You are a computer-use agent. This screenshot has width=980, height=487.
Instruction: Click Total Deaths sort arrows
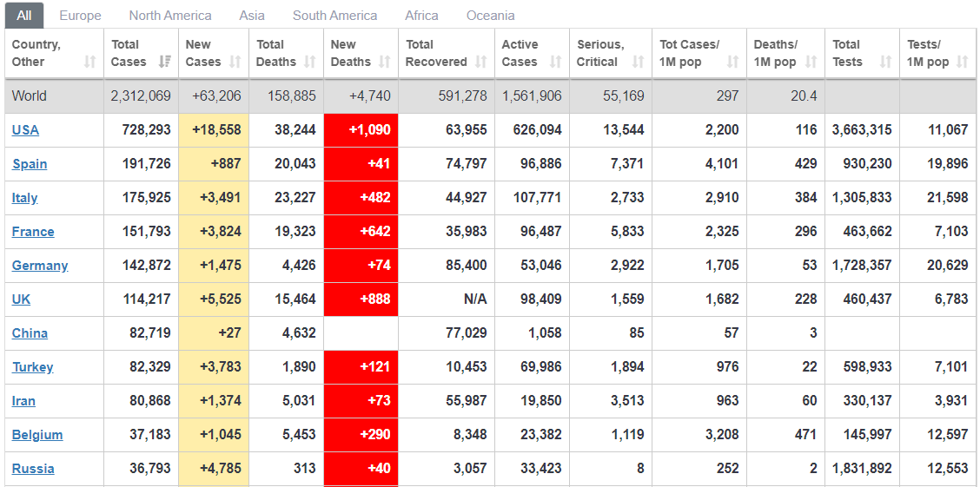[x=310, y=62]
